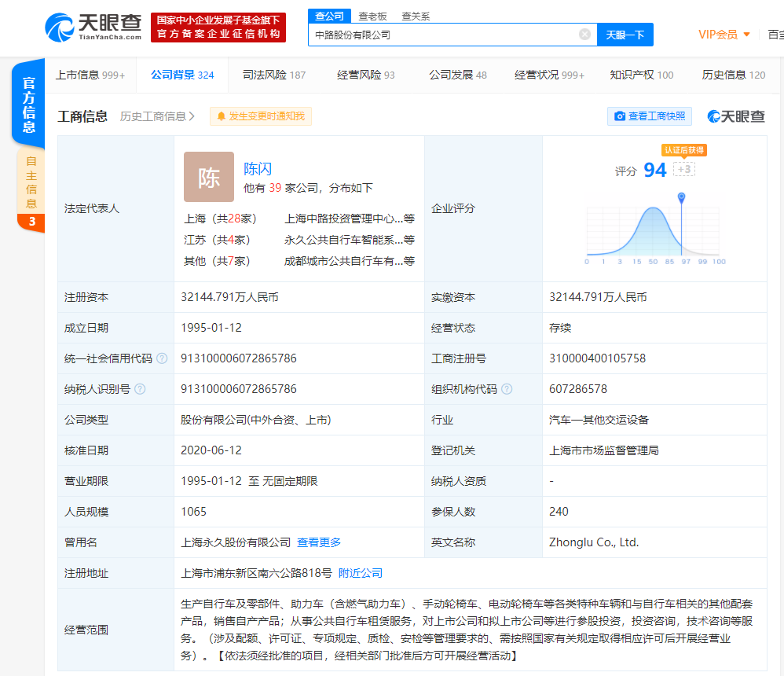
Task: Click the 其他（共7家） entry
Action: click(217, 261)
